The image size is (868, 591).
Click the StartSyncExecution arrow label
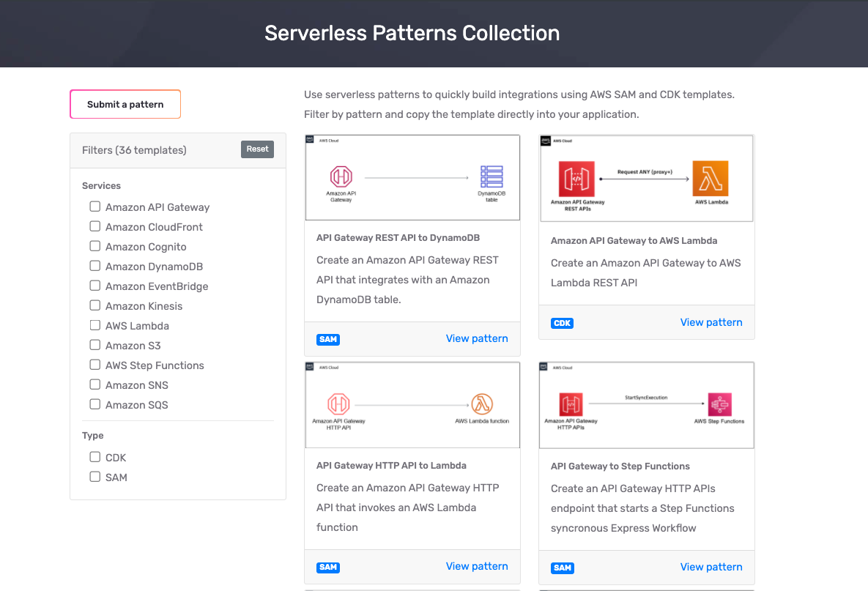(646, 398)
